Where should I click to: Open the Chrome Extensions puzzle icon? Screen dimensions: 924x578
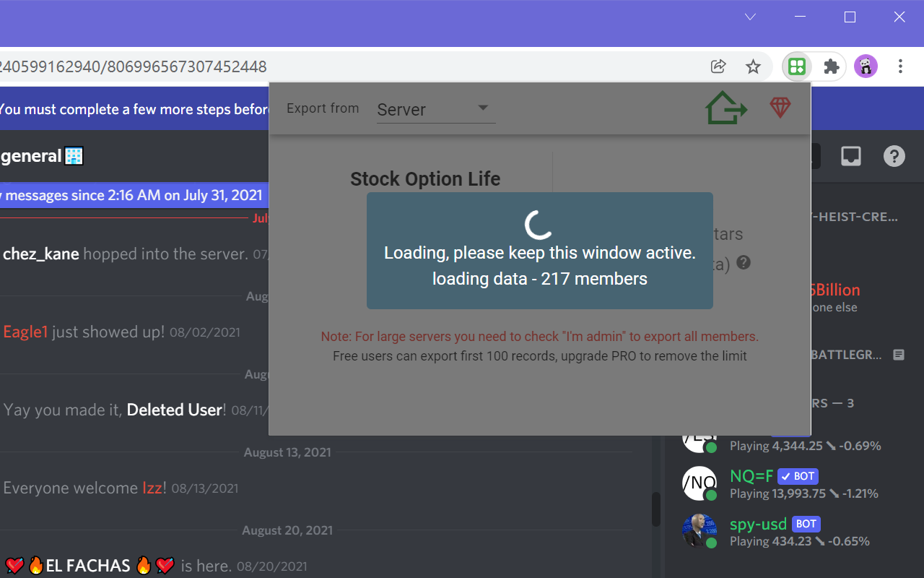(x=831, y=66)
